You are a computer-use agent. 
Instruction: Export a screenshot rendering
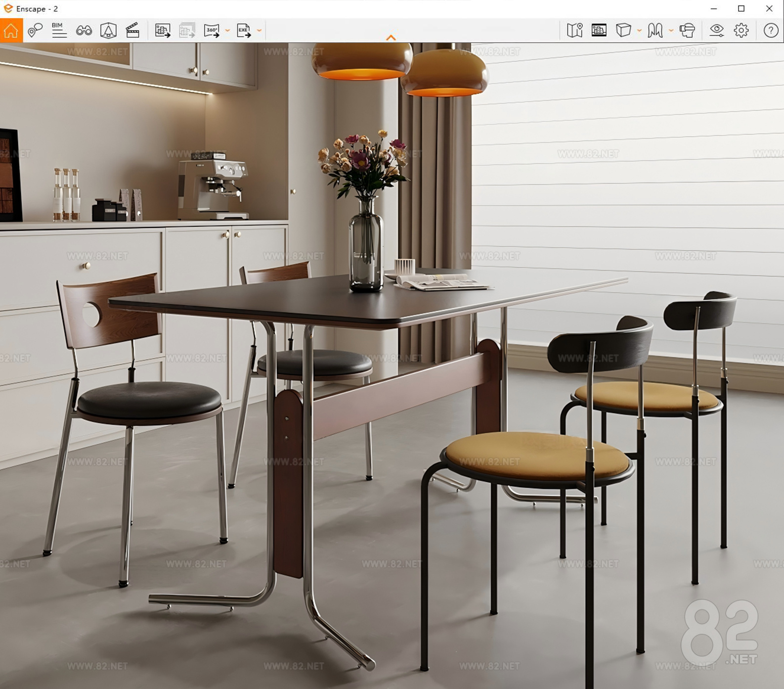pos(163,31)
